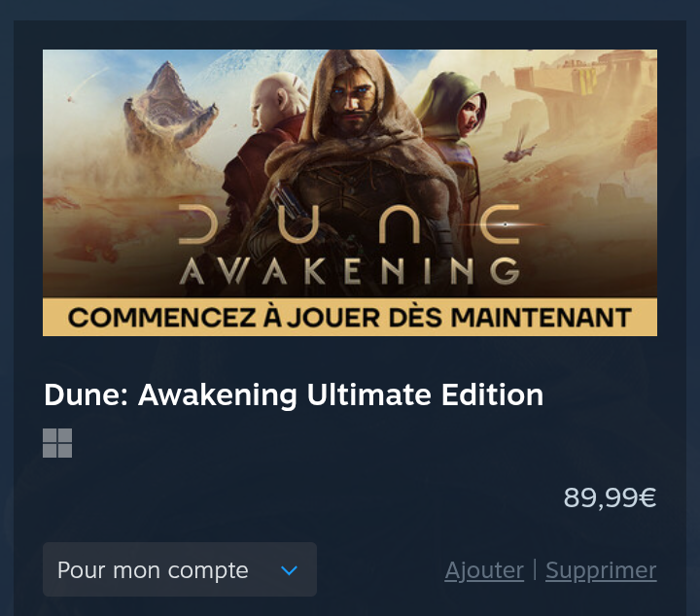
Task: Remove item via 'Supprimer' link
Action: 601,570
